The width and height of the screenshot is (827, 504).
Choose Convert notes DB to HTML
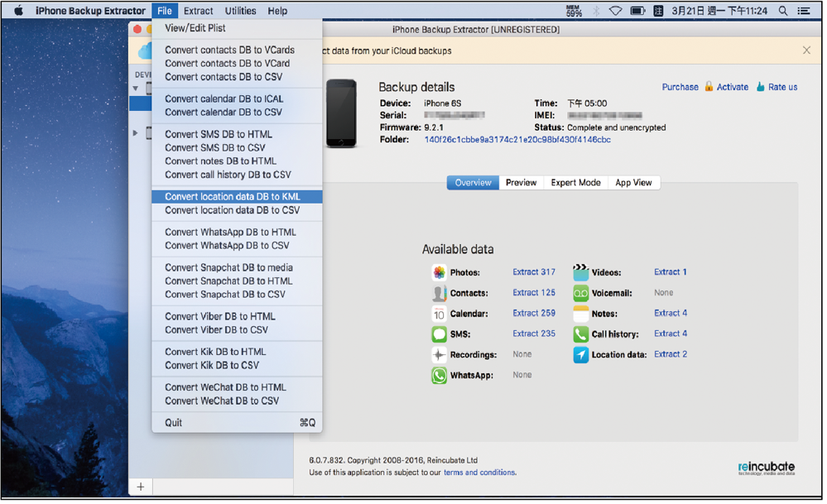(237, 161)
